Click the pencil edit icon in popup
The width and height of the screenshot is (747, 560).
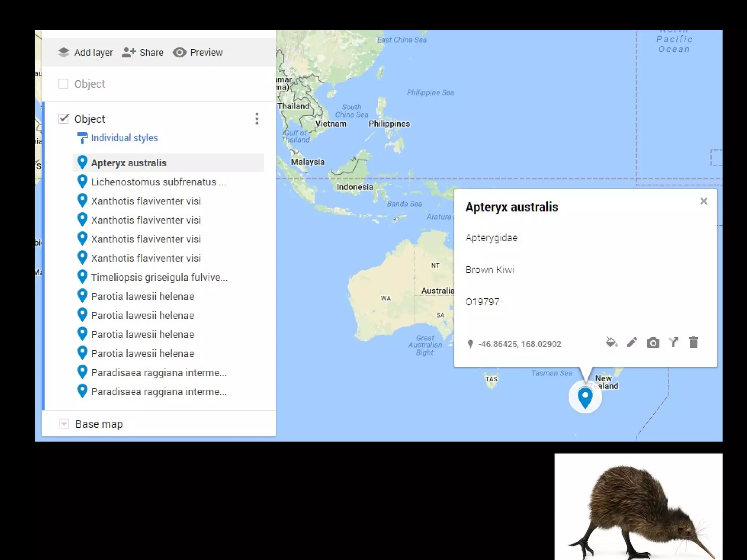click(632, 343)
